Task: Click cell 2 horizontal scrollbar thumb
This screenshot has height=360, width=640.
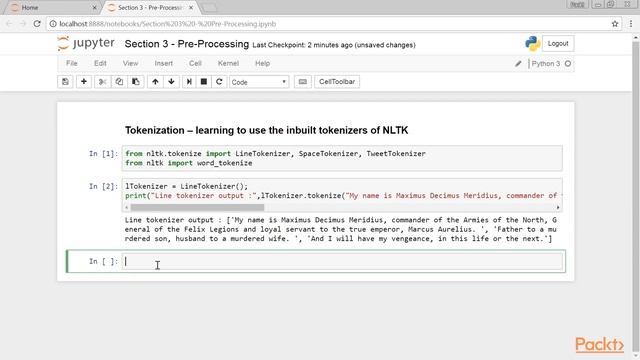Action: coord(197,207)
